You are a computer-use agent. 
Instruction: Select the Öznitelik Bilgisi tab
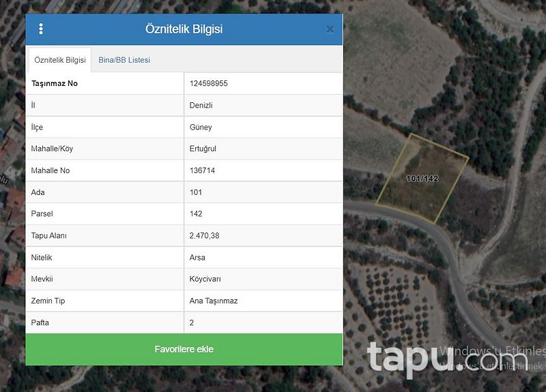pos(60,60)
